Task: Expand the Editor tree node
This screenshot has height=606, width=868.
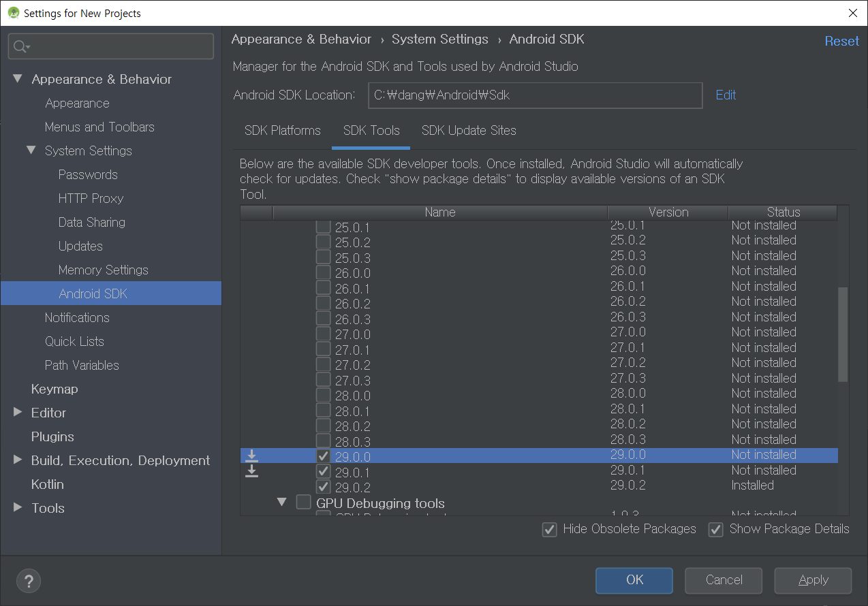Action: coord(18,413)
